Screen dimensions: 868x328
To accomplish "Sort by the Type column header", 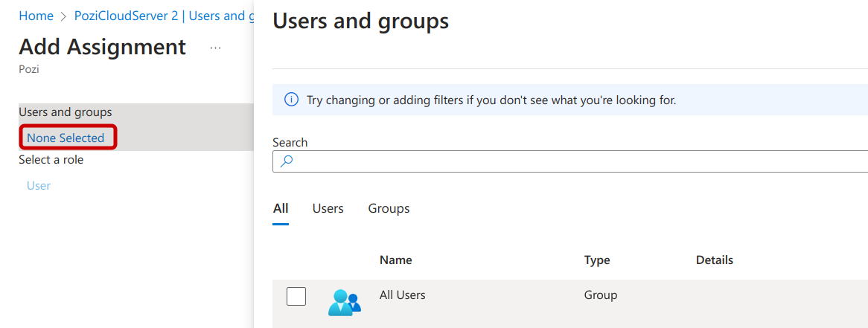I will tap(597, 260).
